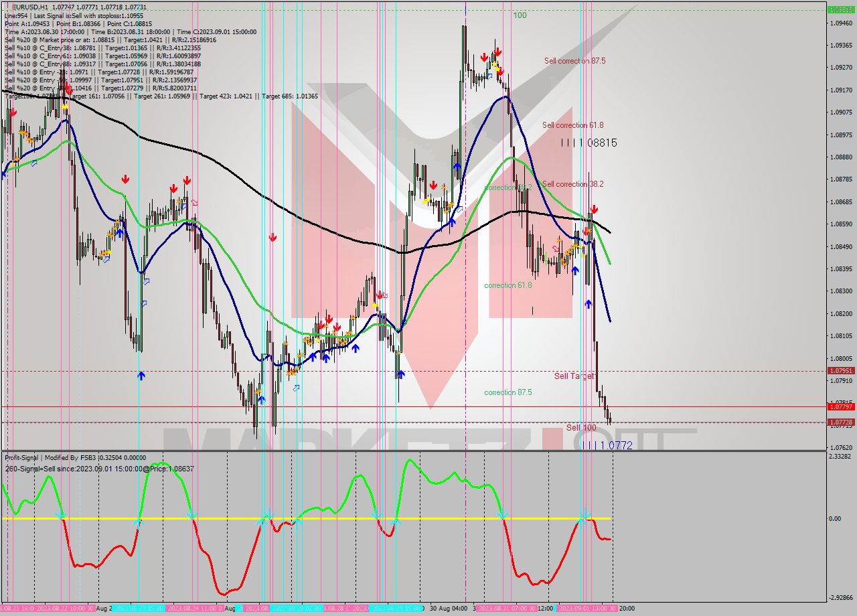Click the 1.08685 price scale value
857x616 pixels.
click(x=841, y=202)
